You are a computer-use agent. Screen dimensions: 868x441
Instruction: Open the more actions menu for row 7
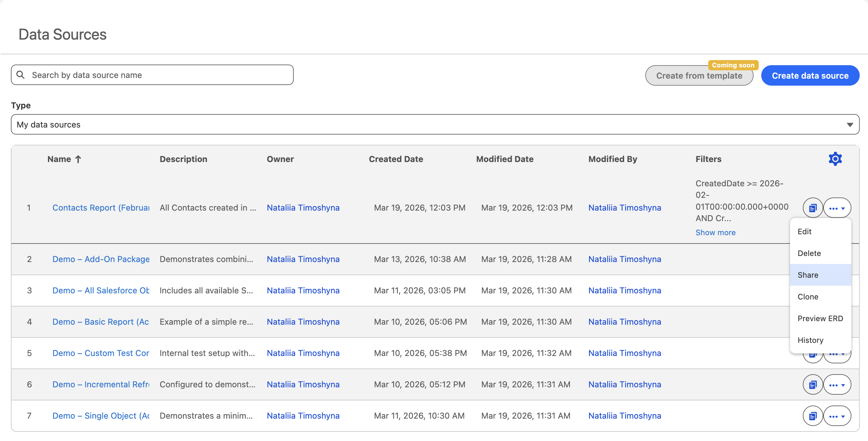click(x=837, y=416)
